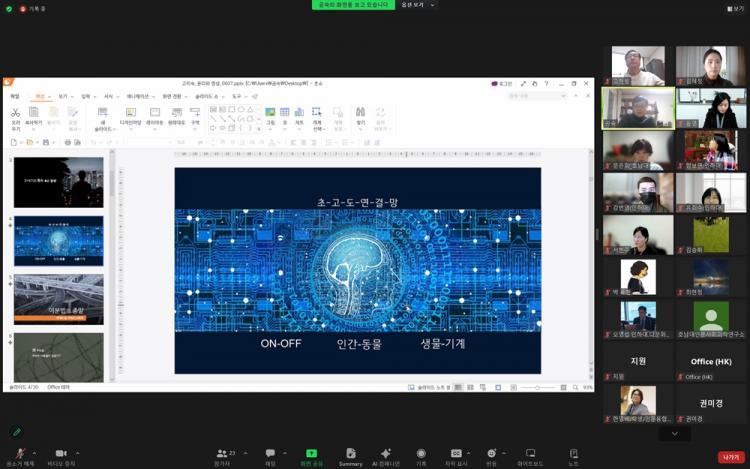750x469 pixels.
Task: Click the New Slide ribbon button
Action: [x=103, y=119]
